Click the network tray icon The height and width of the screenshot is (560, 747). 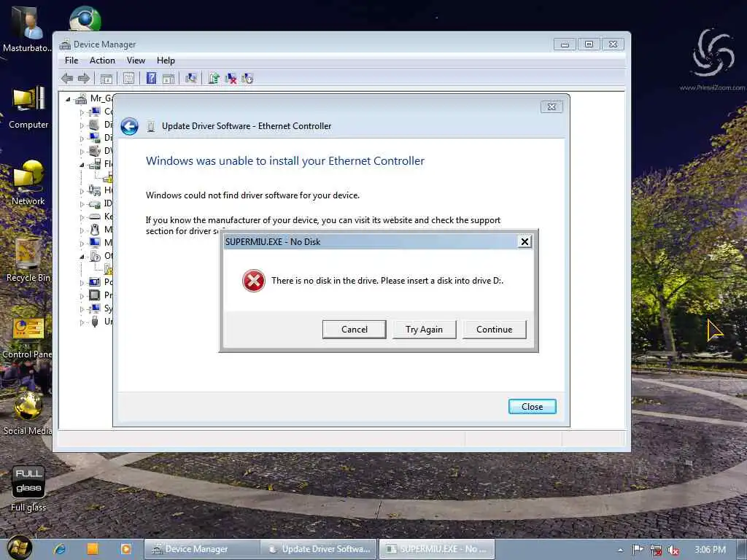click(x=656, y=550)
